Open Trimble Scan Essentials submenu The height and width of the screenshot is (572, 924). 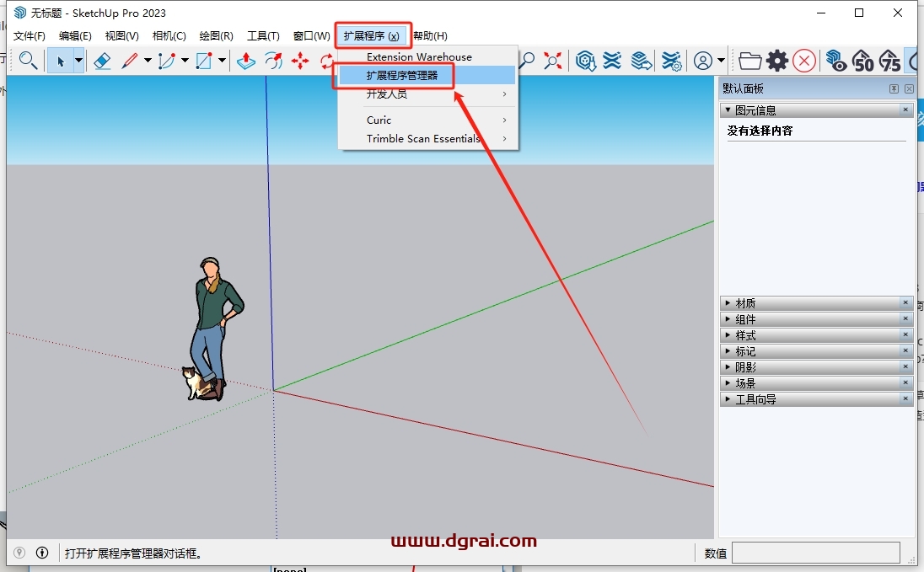(x=427, y=138)
